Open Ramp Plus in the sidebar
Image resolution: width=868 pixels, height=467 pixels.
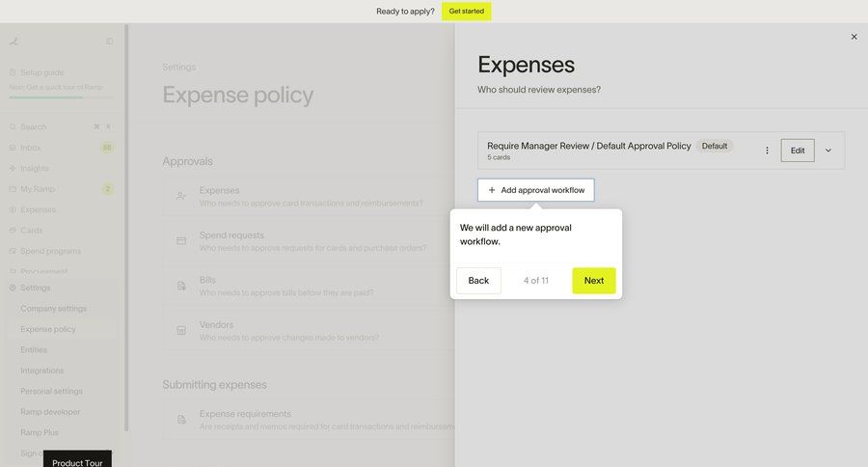(x=40, y=432)
